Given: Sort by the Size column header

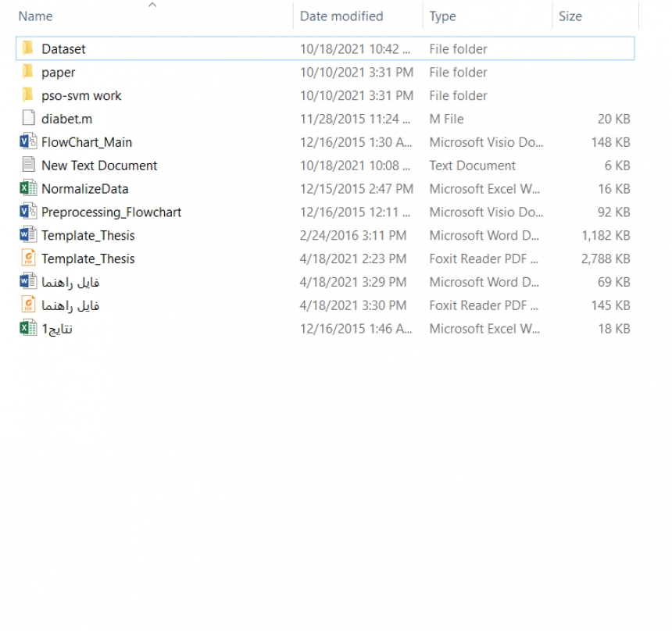Looking at the screenshot, I should click(570, 16).
